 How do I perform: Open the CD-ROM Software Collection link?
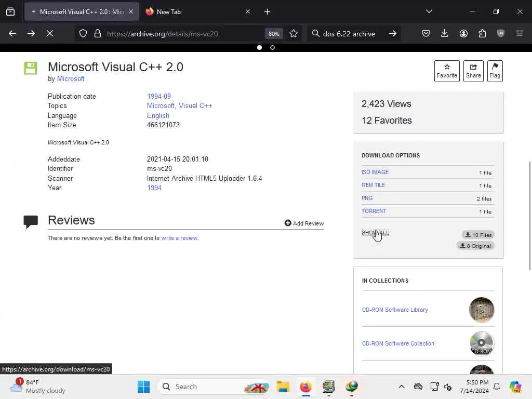coord(398,343)
